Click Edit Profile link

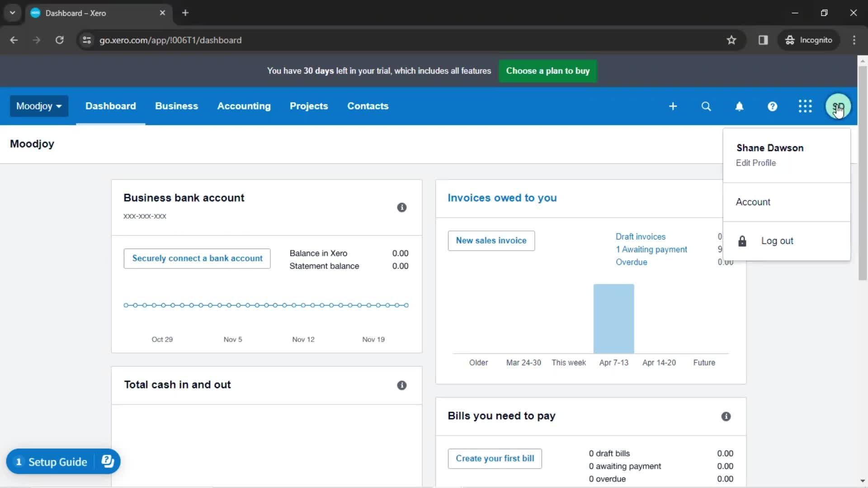(755, 163)
